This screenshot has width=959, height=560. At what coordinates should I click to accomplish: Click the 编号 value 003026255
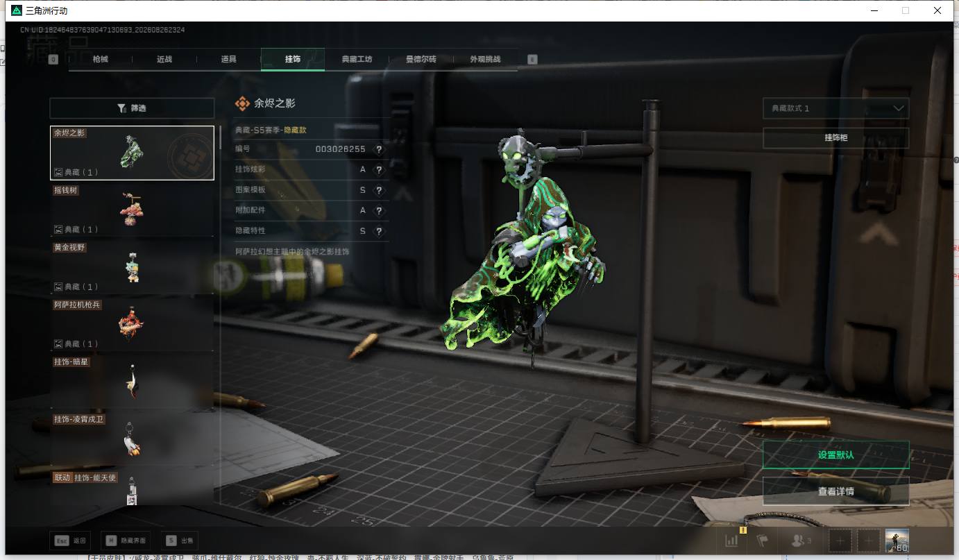click(x=340, y=149)
